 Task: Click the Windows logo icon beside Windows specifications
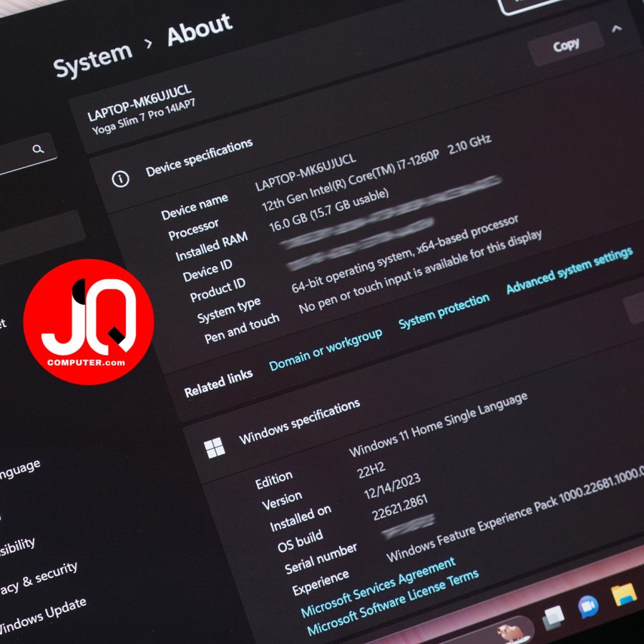click(215, 448)
